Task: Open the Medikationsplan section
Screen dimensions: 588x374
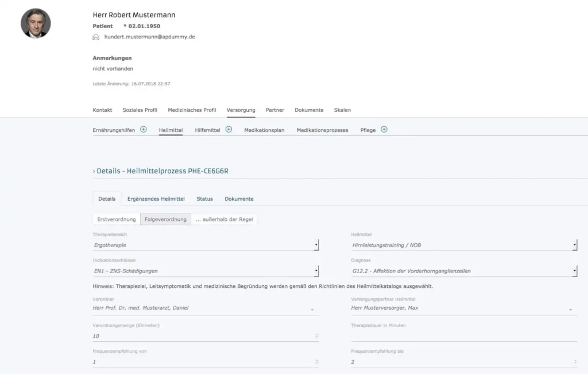Action: point(264,130)
